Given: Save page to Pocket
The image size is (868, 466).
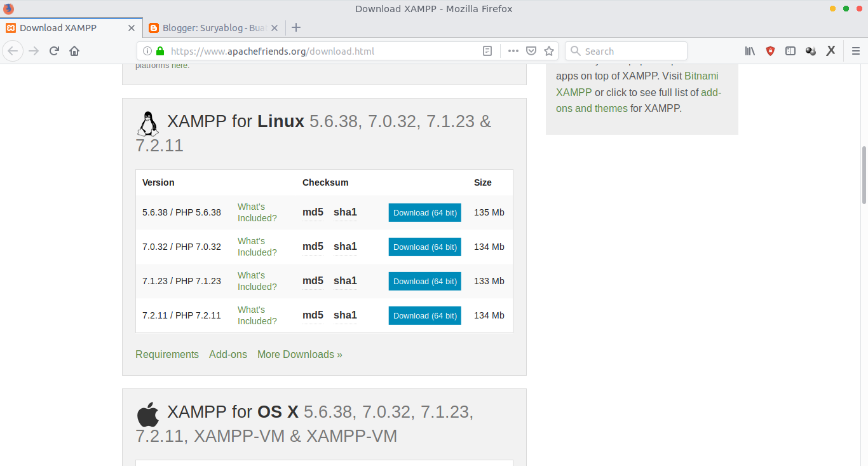Looking at the screenshot, I should click(x=531, y=51).
